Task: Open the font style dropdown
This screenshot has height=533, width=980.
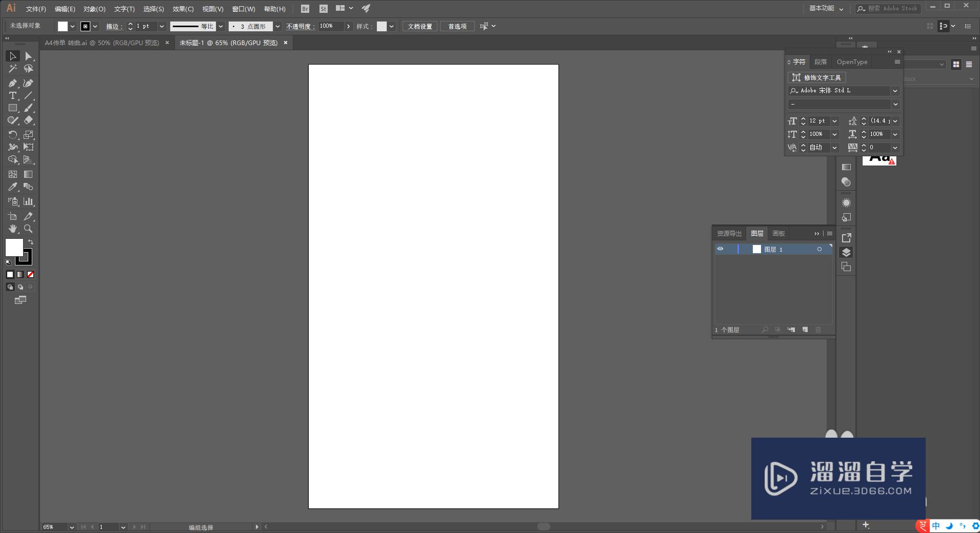Action: click(x=895, y=105)
